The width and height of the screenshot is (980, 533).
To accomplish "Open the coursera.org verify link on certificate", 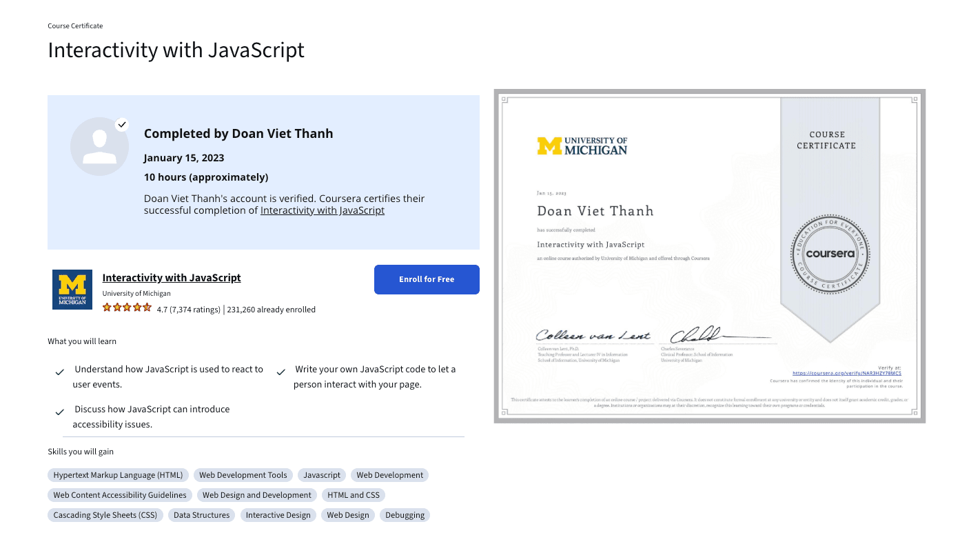I will point(847,373).
